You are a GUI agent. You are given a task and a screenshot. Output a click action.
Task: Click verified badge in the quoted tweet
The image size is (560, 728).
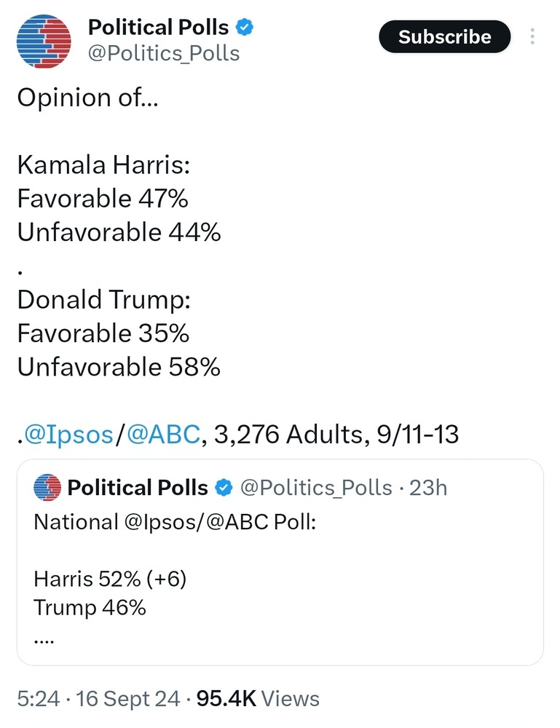pos(224,488)
